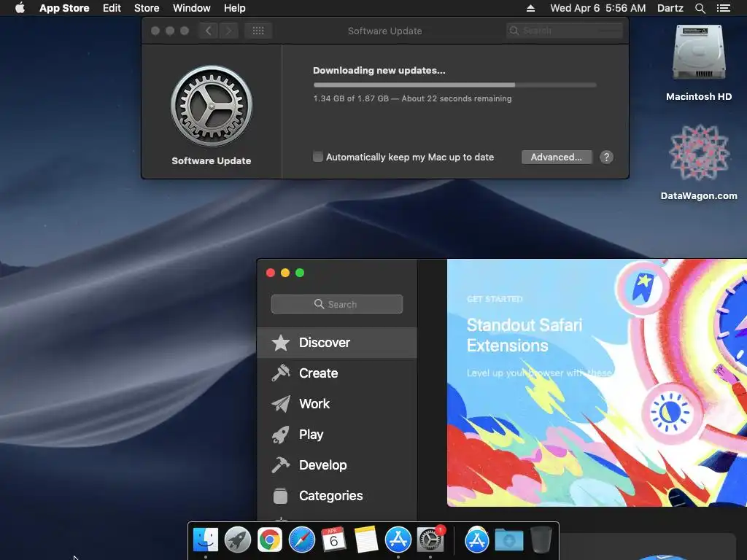Open DataWagon.com desktop icon
This screenshot has height=560, width=747.
[699, 162]
